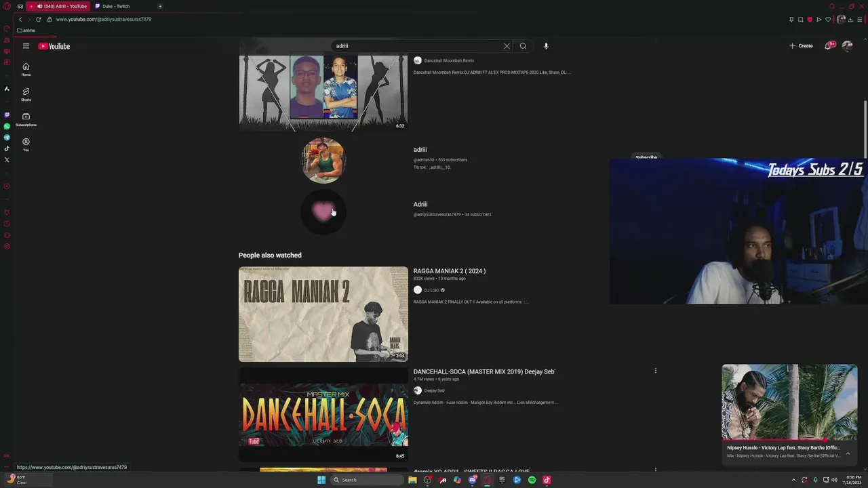The width and height of the screenshot is (868, 488).
Task: Click the Create button
Action: pyautogui.click(x=801, y=45)
